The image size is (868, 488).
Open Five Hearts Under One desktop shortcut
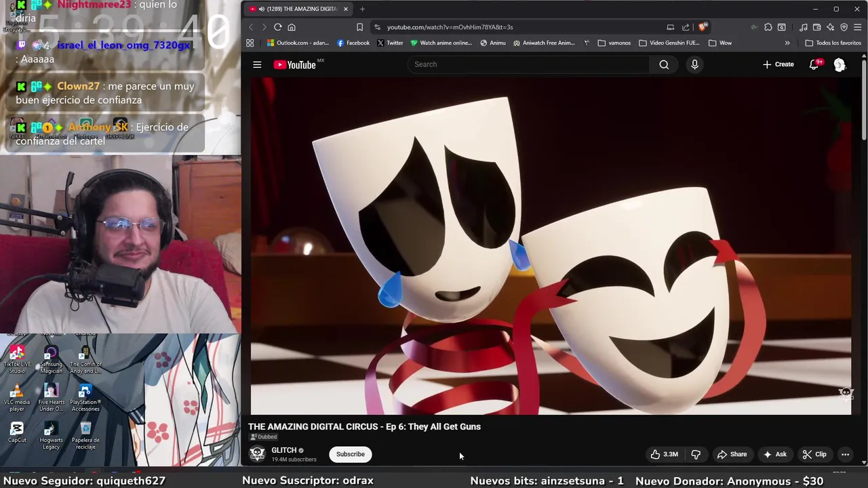click(x=51, y=398)
